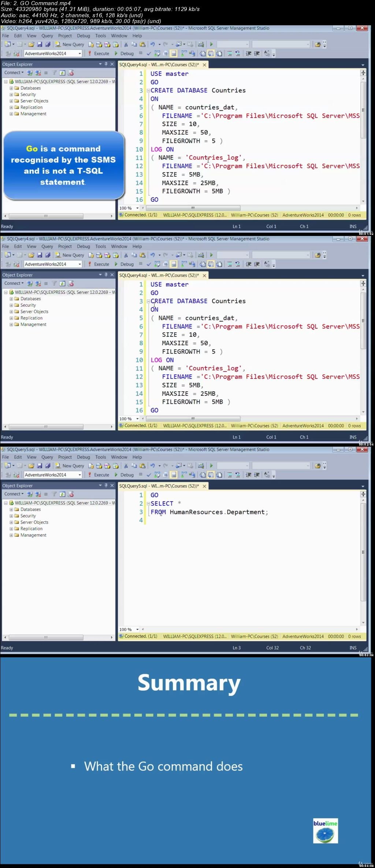Click the Save icon in top window toolbar
The height and width of the screenshot is (868, 375).
click(x=40, y=44)
